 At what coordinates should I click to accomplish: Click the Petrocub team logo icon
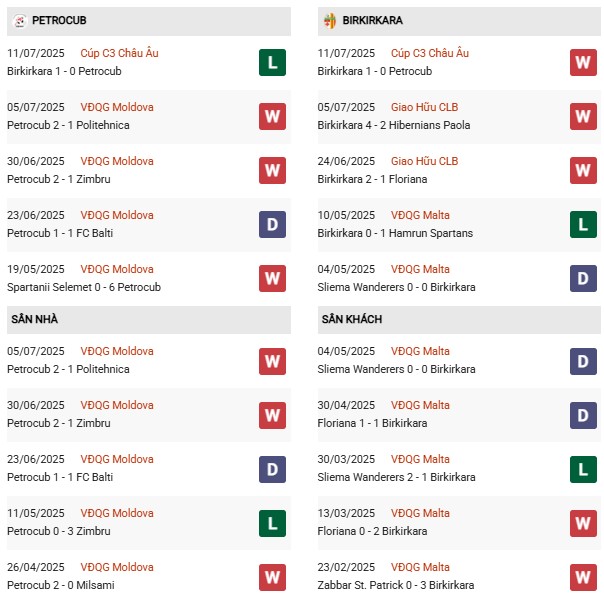point(18,20)
